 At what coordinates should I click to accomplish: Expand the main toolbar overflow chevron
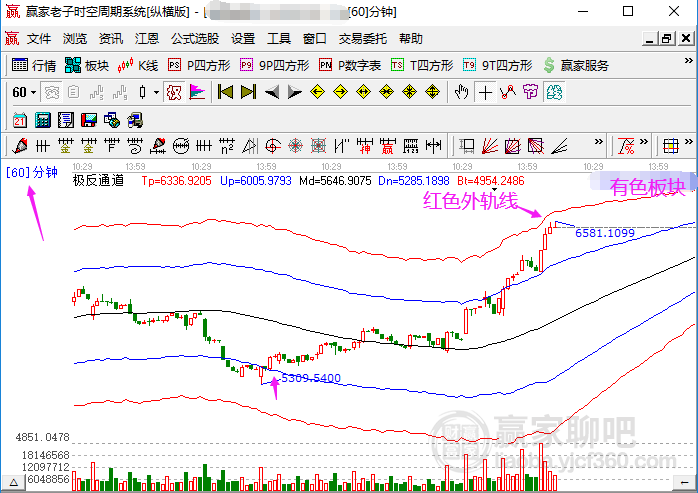(689, 61)
